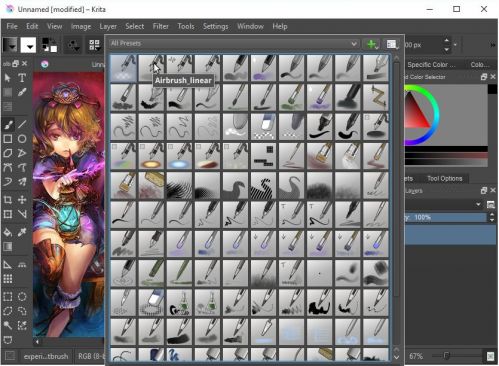The width and height of the screenshot is (499, 366).
Task: Open the green plus add-tag menu
Action: pyautogui.click(x=372, y=44)
